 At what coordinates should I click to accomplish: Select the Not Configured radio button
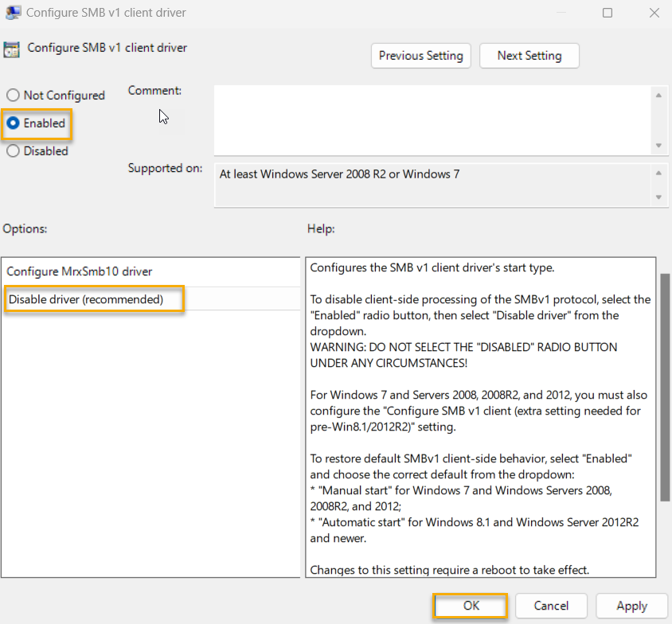point(13,95)
